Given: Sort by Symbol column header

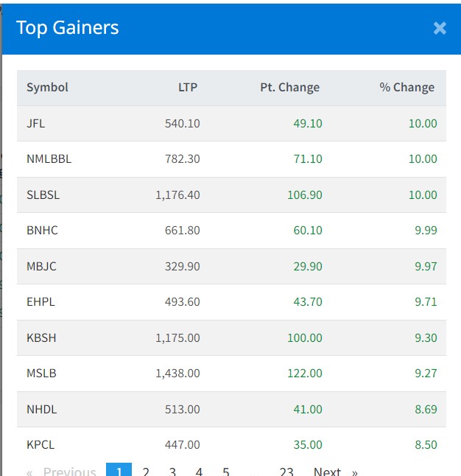Looking at the screenshot, I should coord(47,87).
